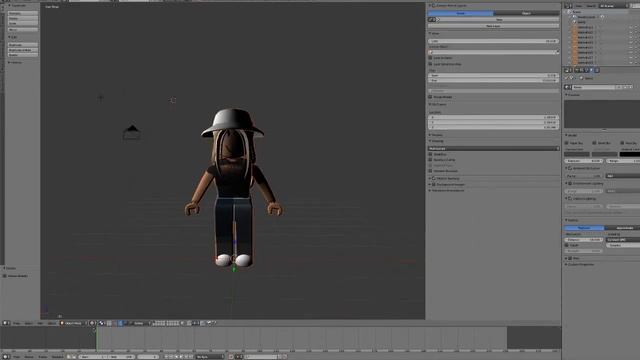Viewport: 640px width, 360px height.
Task: Click the Delete button in tool shelf
Action: [23, 55]
